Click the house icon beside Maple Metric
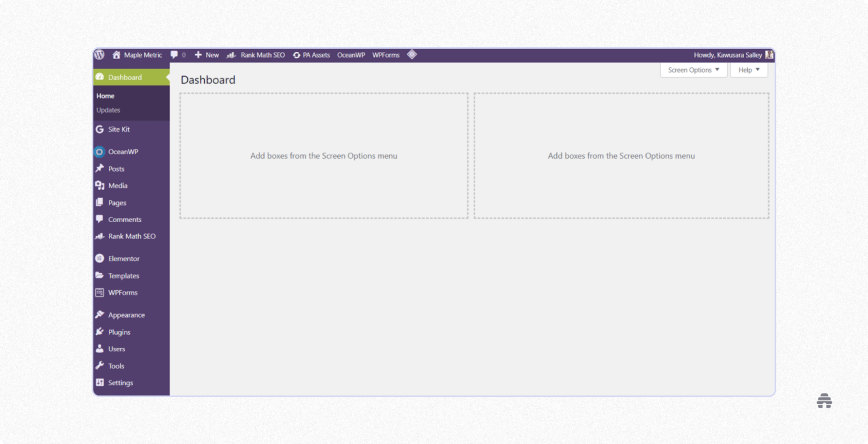Screen dimensions: 868x444 116,55
